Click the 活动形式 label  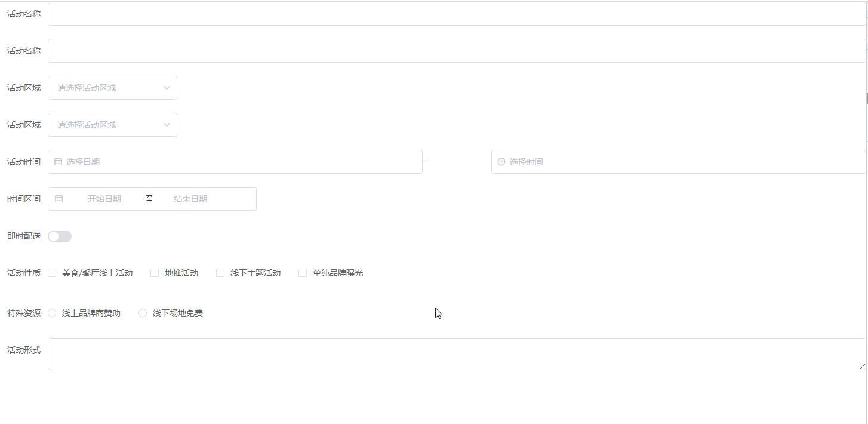tap(24, 350)
